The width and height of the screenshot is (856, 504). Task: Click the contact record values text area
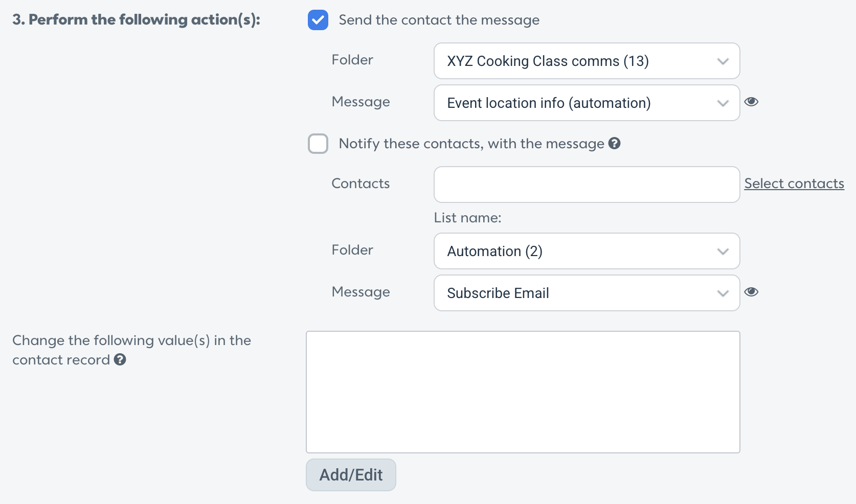coord(523,392)
